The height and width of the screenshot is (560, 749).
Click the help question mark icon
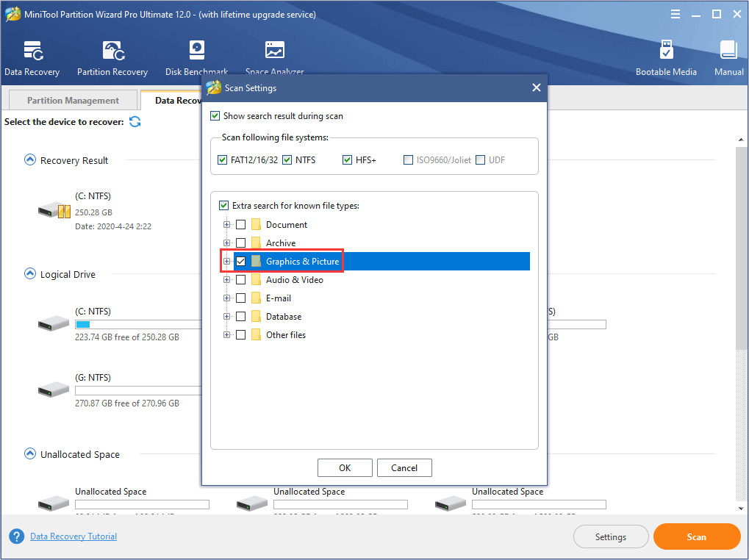16,536
